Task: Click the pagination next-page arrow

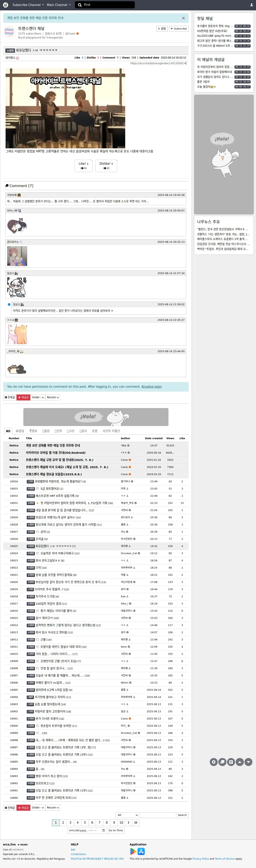Action: [129, 822]
